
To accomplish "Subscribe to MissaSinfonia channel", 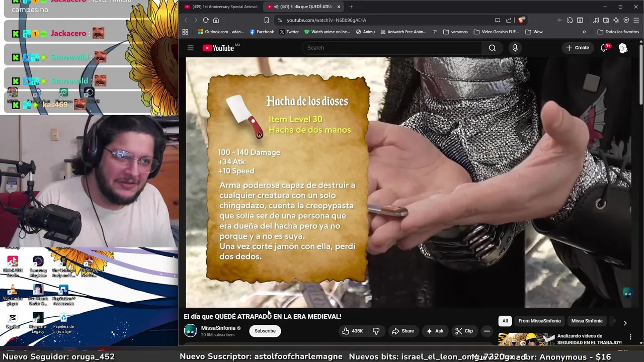I will [x=265, y=331].
